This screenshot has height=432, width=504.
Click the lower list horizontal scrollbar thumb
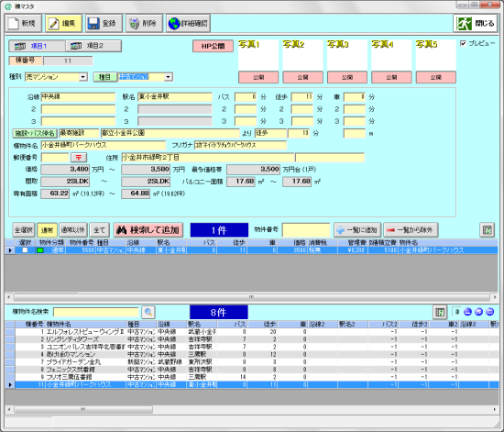83,409
